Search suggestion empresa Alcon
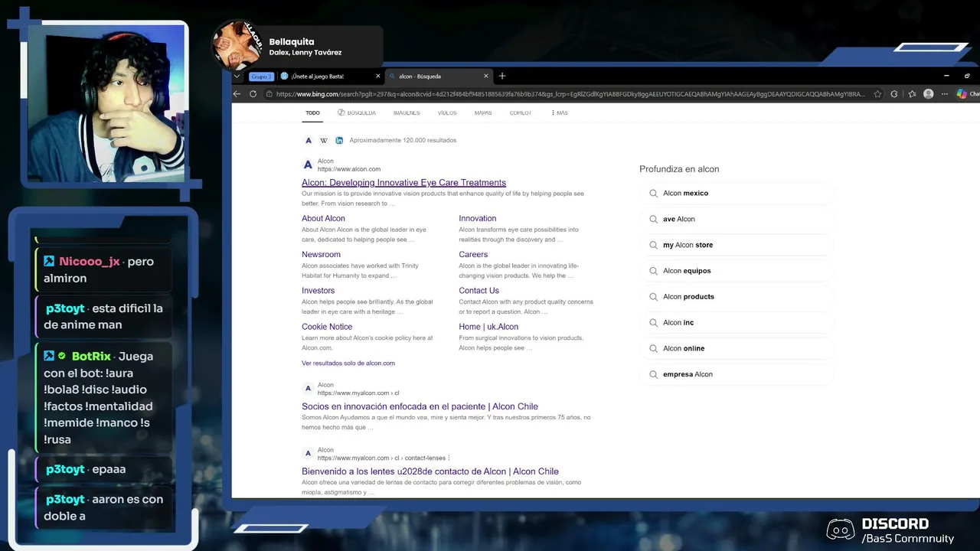Screen dimensions: 980x551 tap(737, 374)
